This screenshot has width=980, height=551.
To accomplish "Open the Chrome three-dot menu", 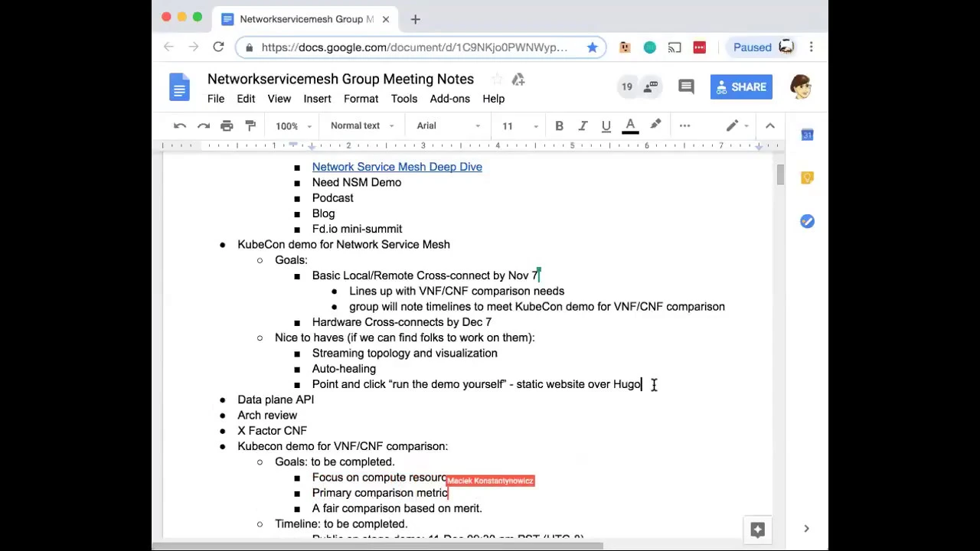I will point(811,47).
